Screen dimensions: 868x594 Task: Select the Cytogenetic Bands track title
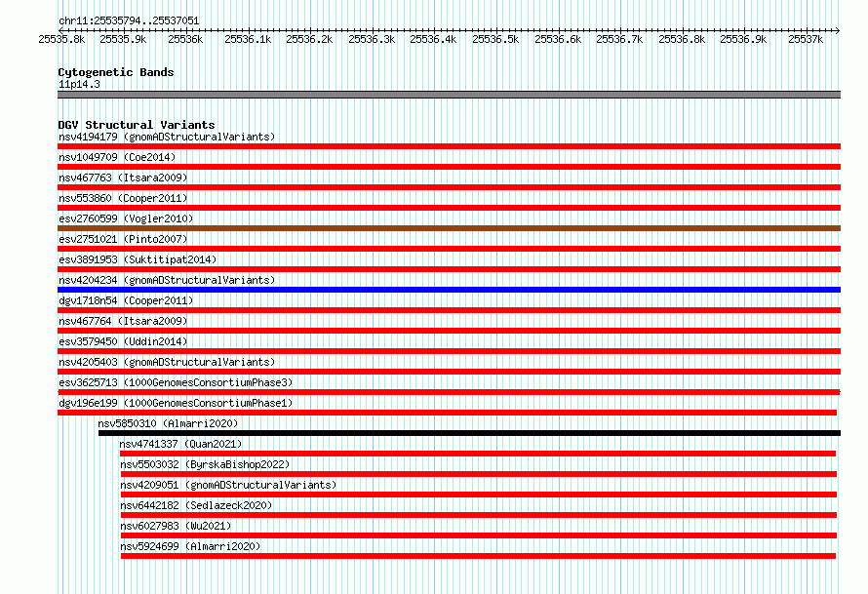[116, 72]
